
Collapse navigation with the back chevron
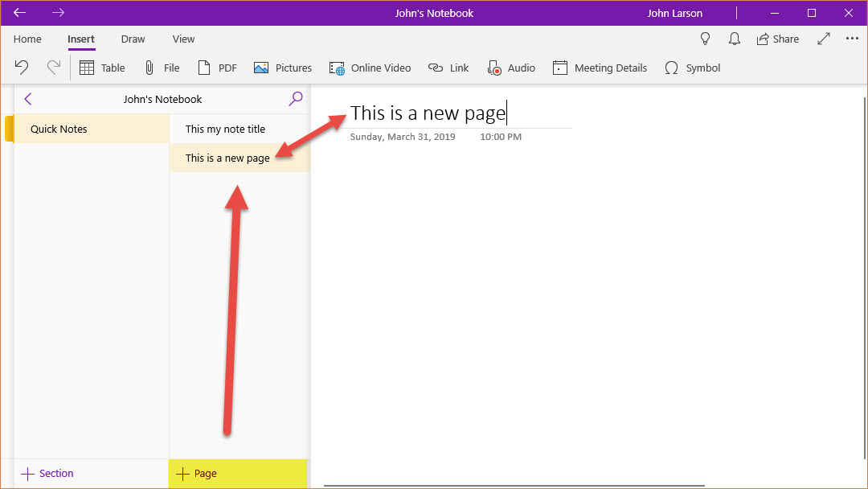coord(28,99)
